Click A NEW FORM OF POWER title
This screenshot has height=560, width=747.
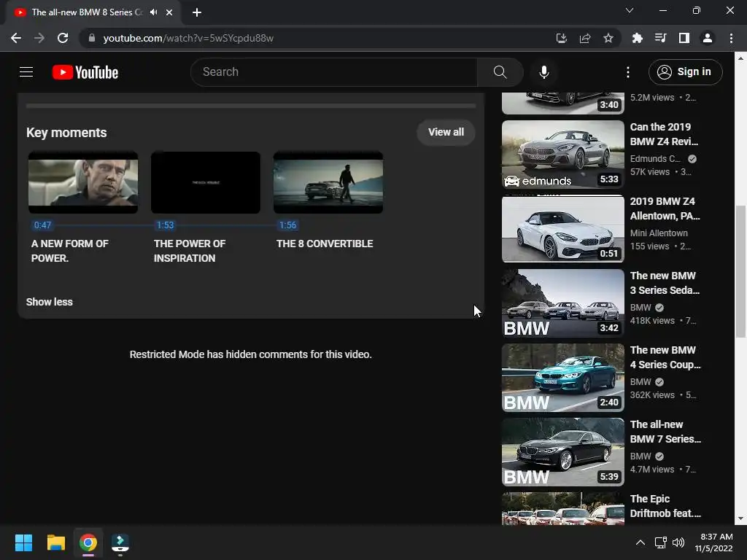pos(69,251)
